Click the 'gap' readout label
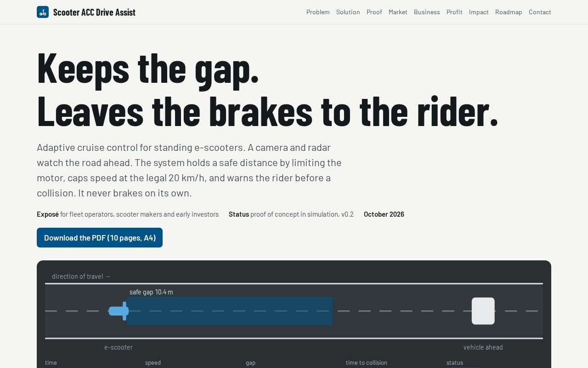 250,362
